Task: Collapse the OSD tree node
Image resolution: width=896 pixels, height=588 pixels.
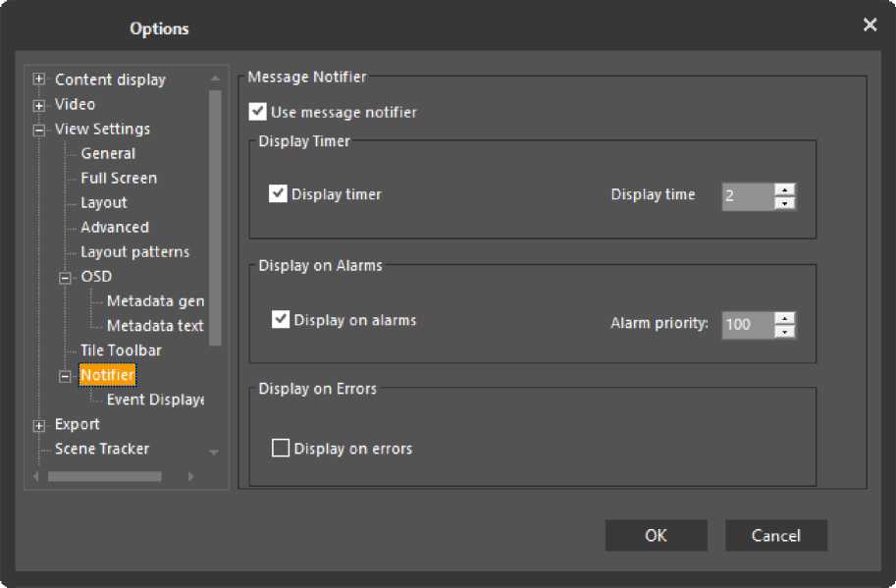Action: tap(66, 277)
